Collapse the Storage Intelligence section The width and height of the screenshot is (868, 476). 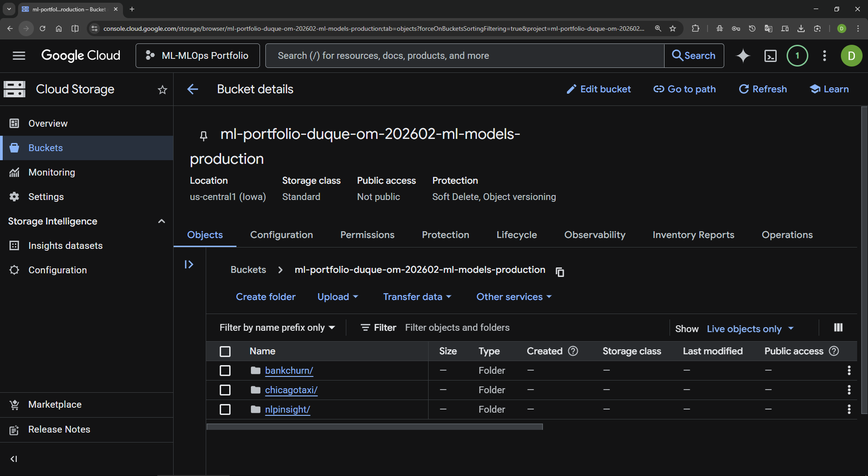(161, 221)
